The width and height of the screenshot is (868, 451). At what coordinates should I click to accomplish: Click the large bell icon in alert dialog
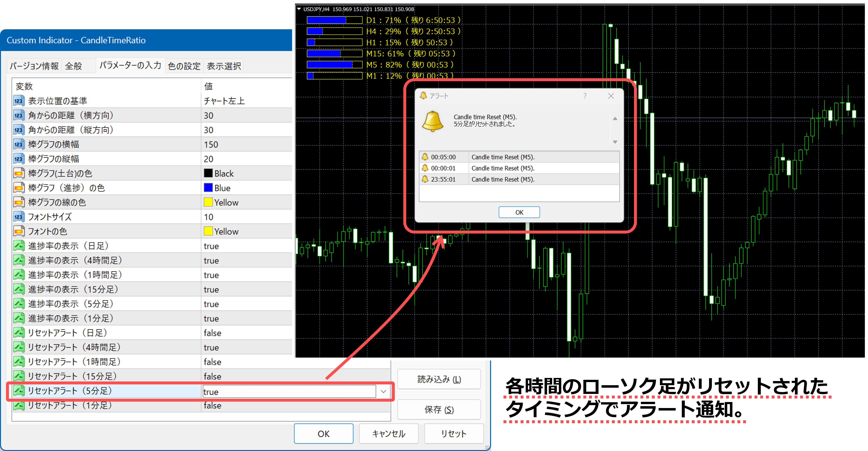click(x=433, y=121)
